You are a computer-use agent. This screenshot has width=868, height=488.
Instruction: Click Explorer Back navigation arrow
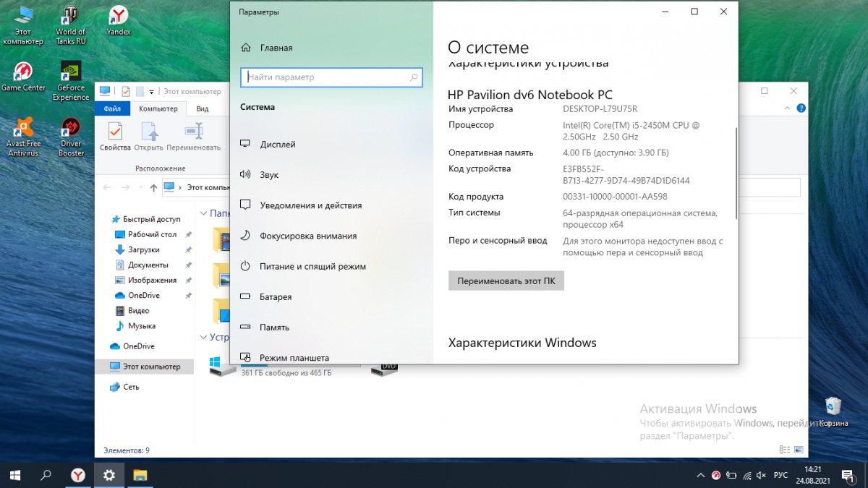click(x=107, y=187)
